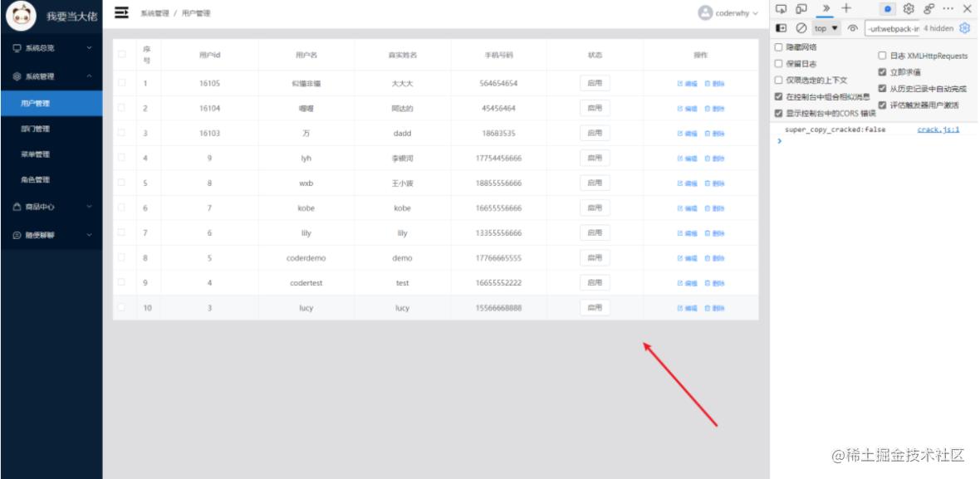Click the panda logo avatar

[x=18, y=16]
